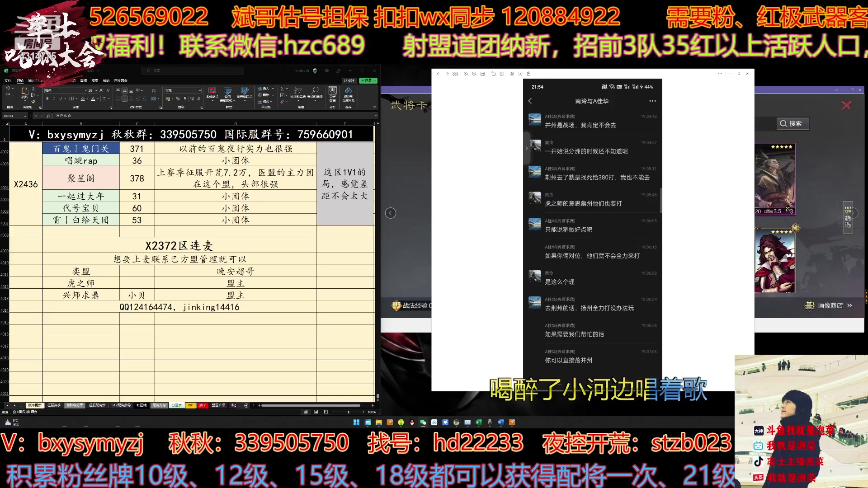Open the 文件 menu in Excel
This screenshot has width=868, height=488.
8,81
